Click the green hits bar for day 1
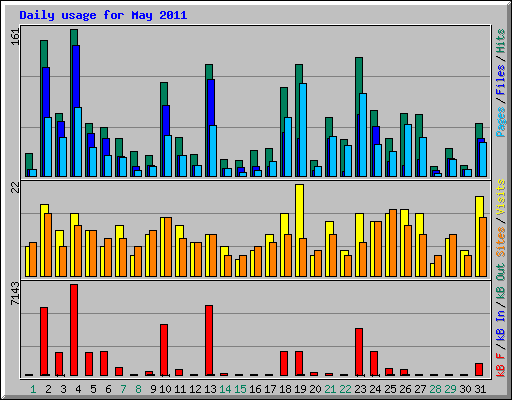 pos(29,161)
